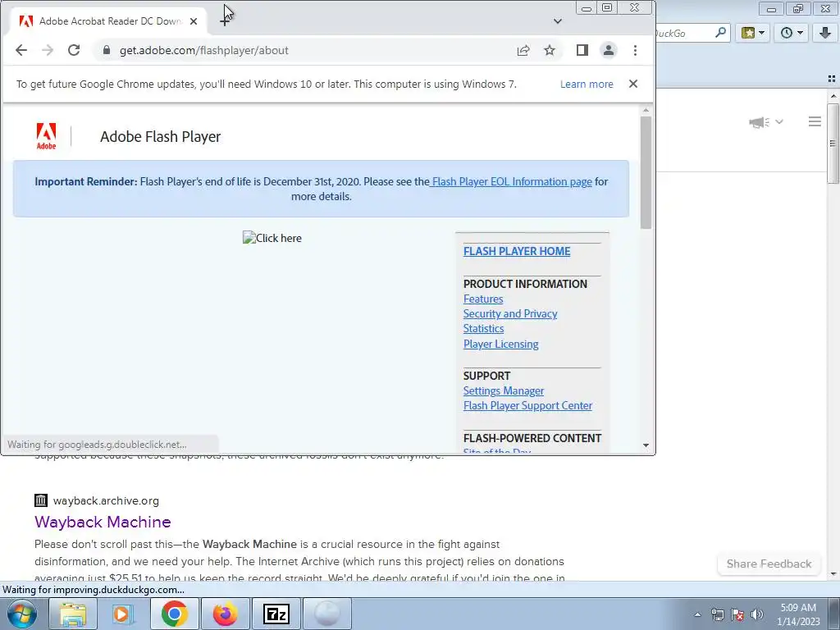
Task: Click the padlock site info icon
Action: [107, 50]
